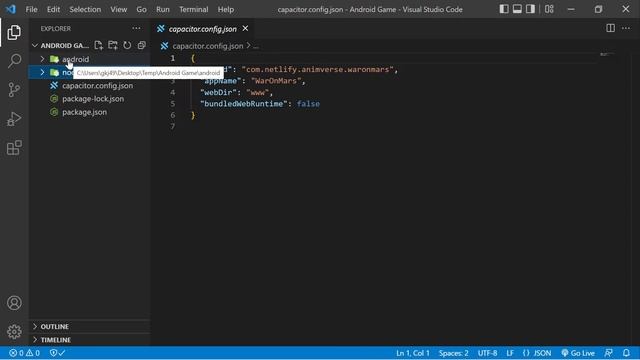
Task: Expand the node_modules folder chevron
Action: point(42,73)
